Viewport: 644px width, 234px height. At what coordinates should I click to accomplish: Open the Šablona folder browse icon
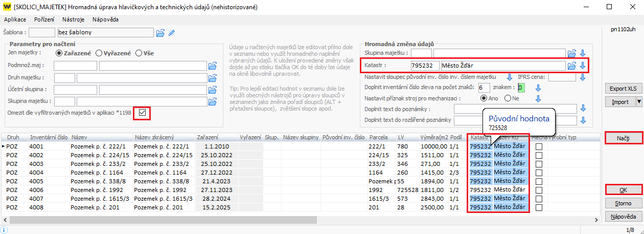tap(160, 33)
